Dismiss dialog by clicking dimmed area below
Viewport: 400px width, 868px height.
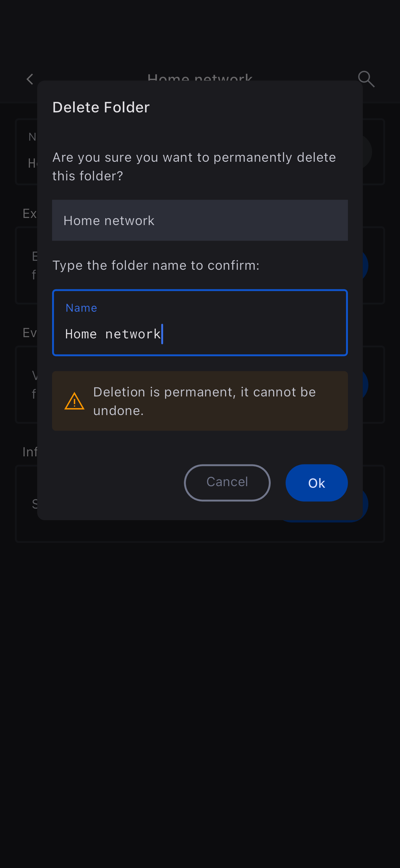tap(200, 674)
